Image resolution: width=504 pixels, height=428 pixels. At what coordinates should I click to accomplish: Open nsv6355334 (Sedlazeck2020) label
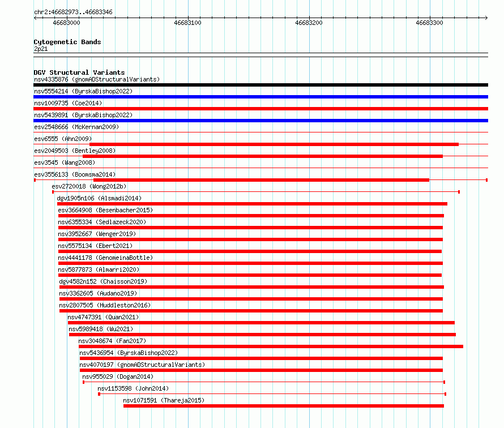102,222
